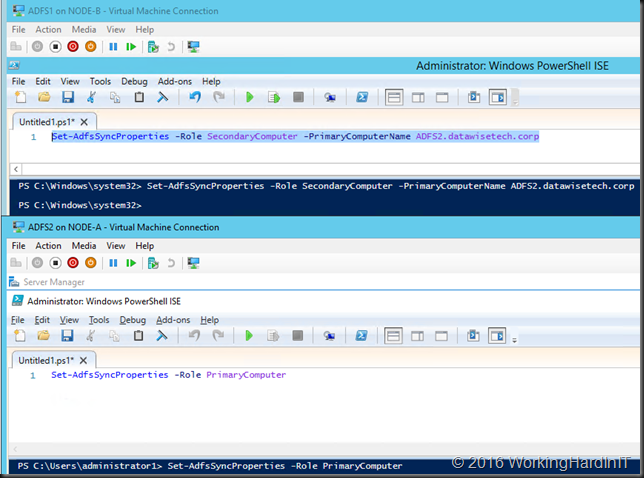Click Reset green icon in ADFS1 VM toolbar
The image size is (644, 478).
[131, 47]
